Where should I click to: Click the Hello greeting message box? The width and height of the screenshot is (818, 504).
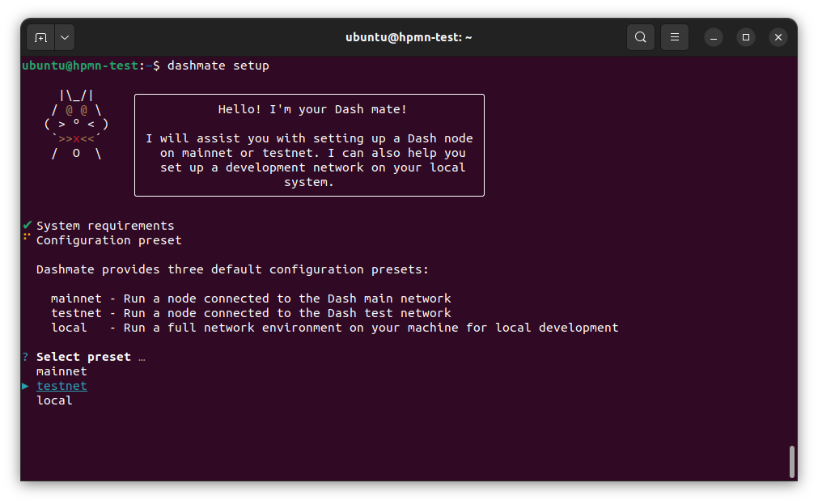pos(309,146)
